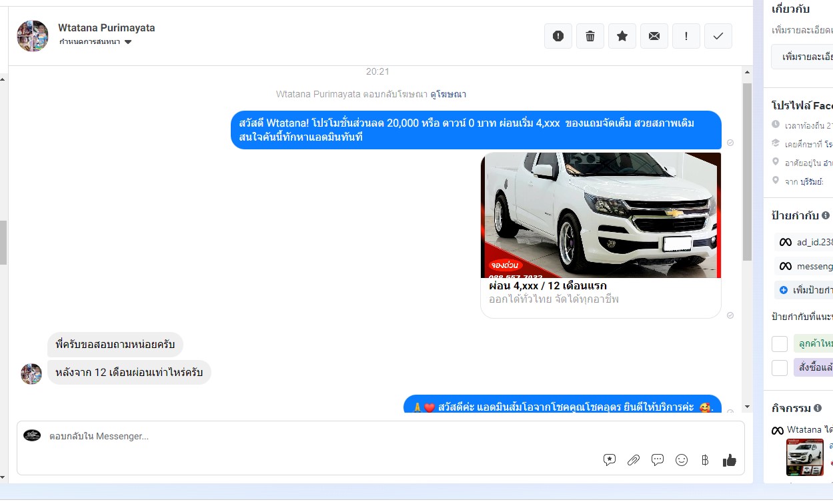833x504 pixels.
Task: Click the info icon next to ป้ายกำกับ
Action: click(826, 215)
